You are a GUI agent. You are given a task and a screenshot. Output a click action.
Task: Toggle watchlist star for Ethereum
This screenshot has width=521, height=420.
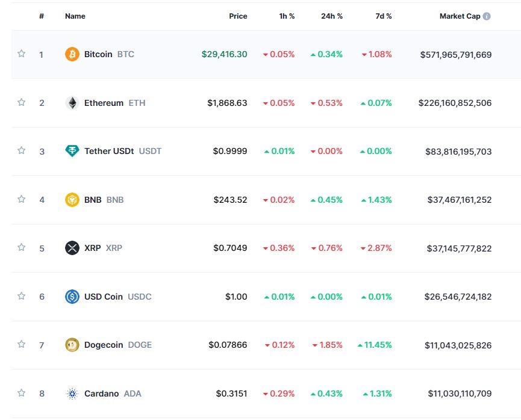22,102
